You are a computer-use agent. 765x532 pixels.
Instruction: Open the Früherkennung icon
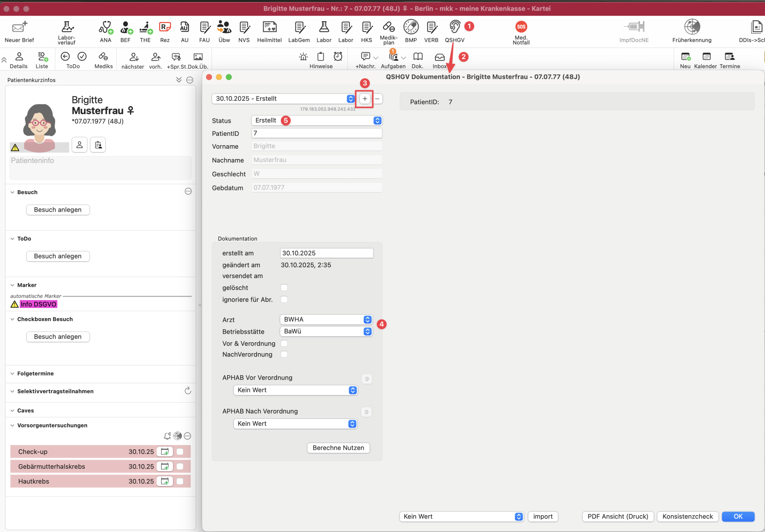pos(691,27)
